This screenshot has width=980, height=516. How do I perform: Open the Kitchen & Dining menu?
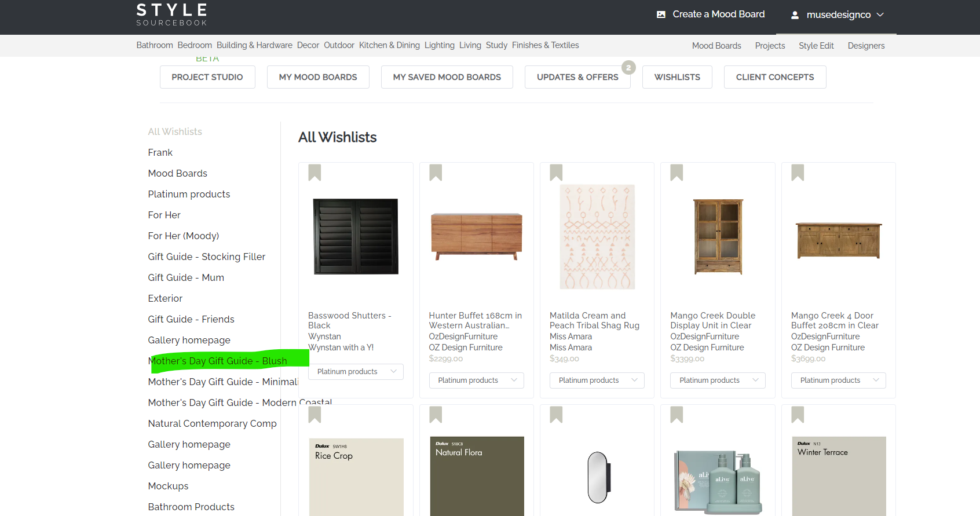(x=389, y=45)
